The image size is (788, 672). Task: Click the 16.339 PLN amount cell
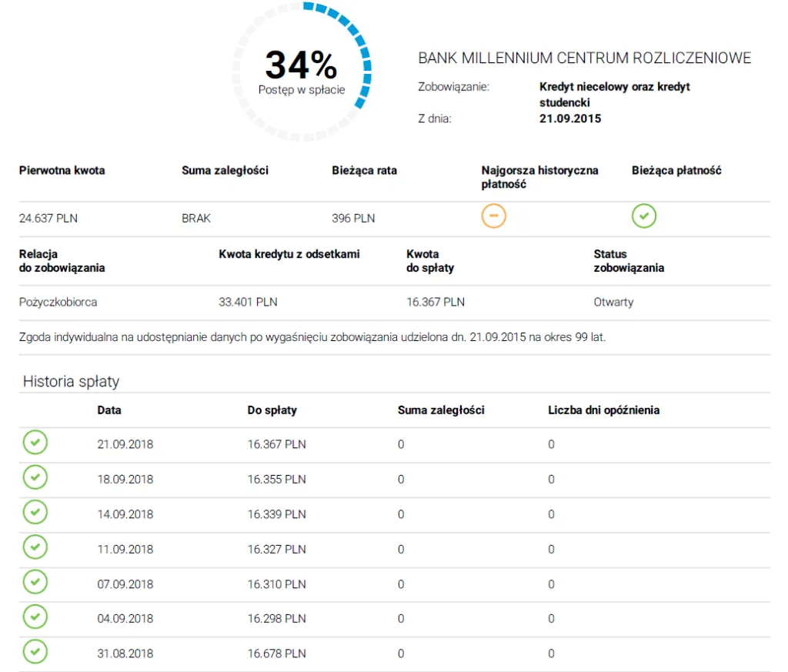(x=276, y=514)
